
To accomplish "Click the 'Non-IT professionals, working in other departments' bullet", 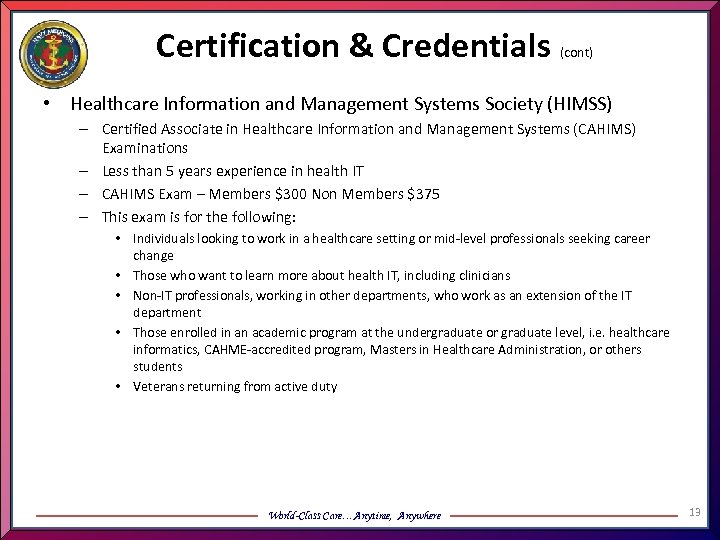I will pos(382,304).
